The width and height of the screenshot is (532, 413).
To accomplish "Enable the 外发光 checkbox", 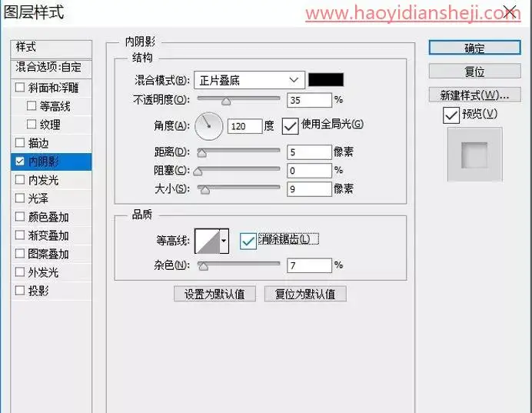I will click(x=20, y=271).
